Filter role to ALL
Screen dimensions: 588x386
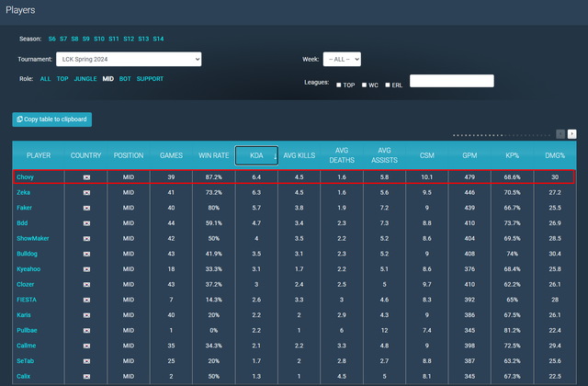(45, 79)
